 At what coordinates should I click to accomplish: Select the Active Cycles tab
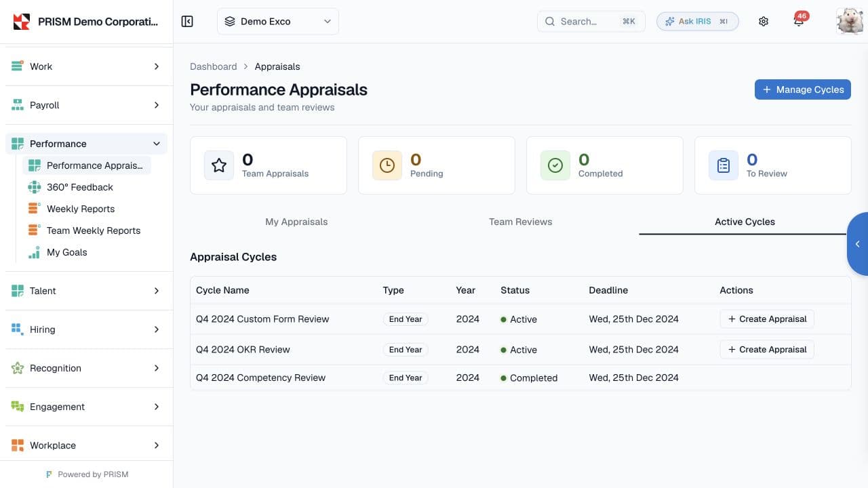[745, 222]
